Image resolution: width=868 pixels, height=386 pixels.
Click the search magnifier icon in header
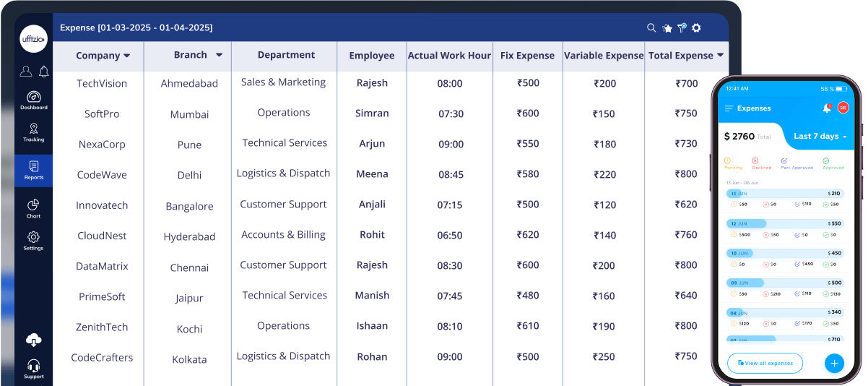[651, 28]
